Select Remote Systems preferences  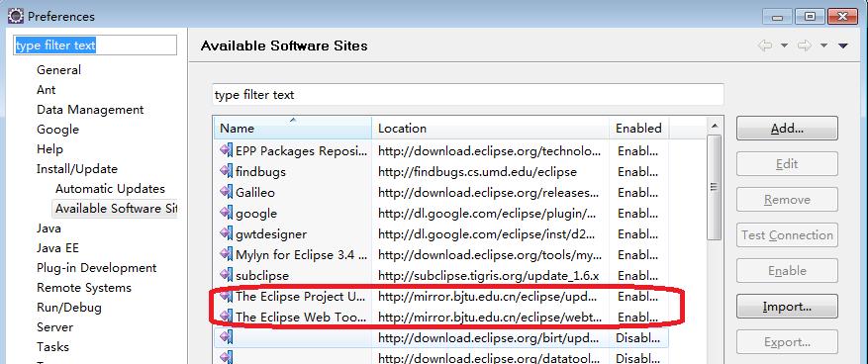click(x=84, y=288)
